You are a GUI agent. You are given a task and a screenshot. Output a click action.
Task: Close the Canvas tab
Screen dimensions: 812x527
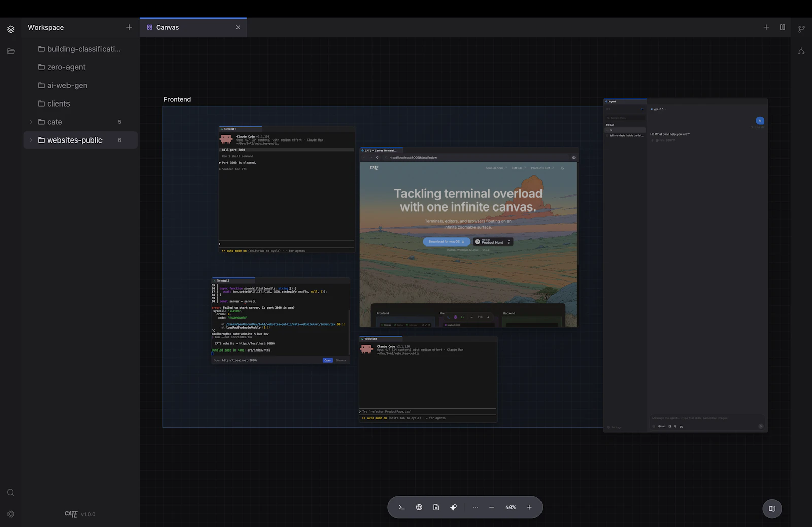(x=238, y=27)
